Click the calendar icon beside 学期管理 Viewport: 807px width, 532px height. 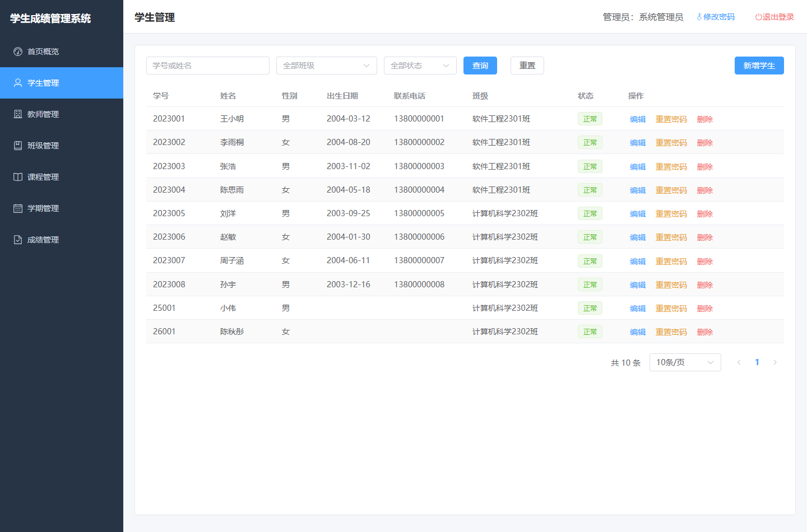(x=18, y=208)
